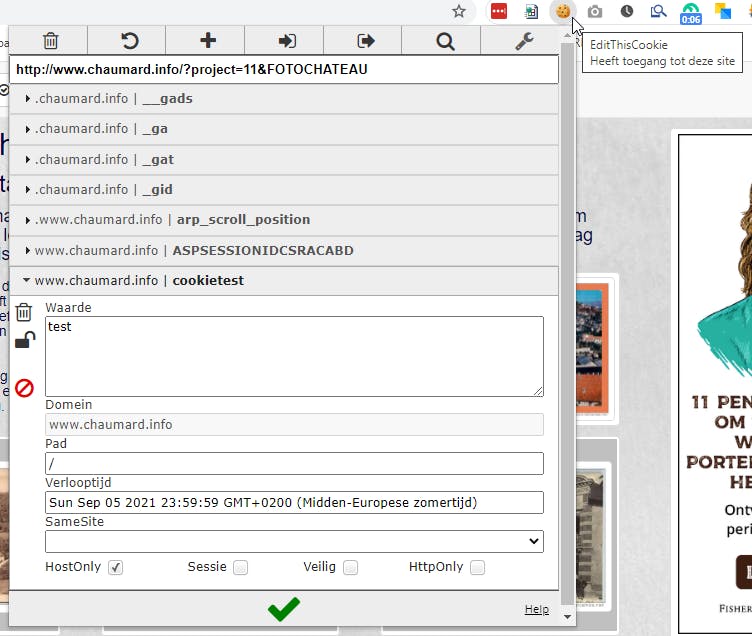Expand the ASPSESSIONIDCSRACABD cookie row
This screenshot has width=752, height=636.
pyautogui.click(x=284, y=251)
